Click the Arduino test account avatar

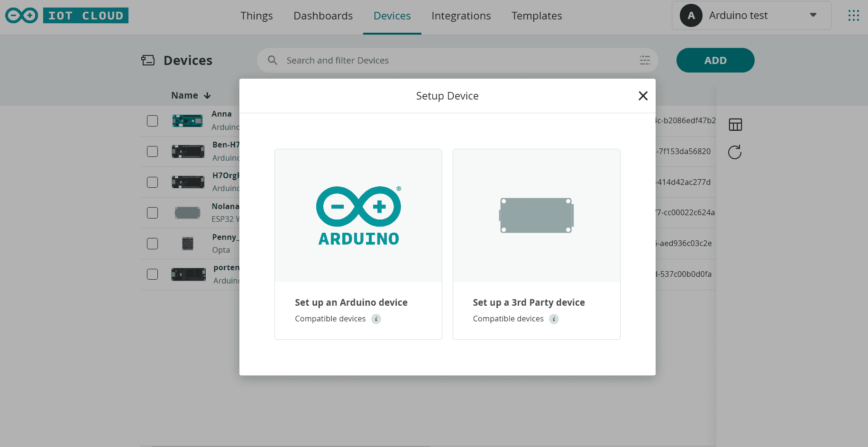691,16
